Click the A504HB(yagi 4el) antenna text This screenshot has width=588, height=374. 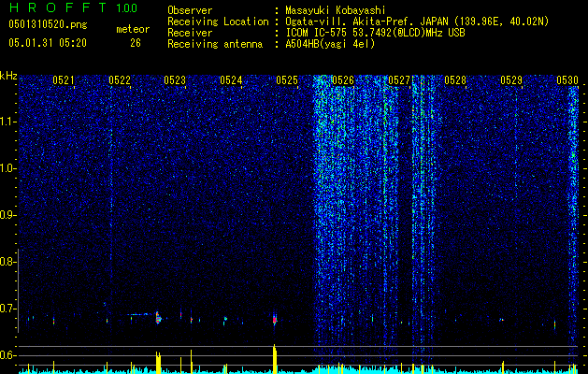click(x=330, y=44)
